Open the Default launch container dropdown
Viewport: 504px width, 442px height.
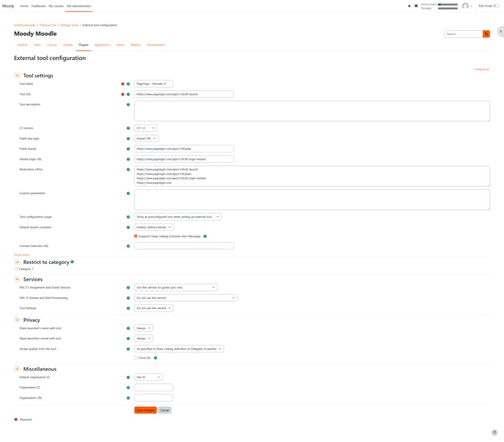pyautogui.click(x=154, y=227)
